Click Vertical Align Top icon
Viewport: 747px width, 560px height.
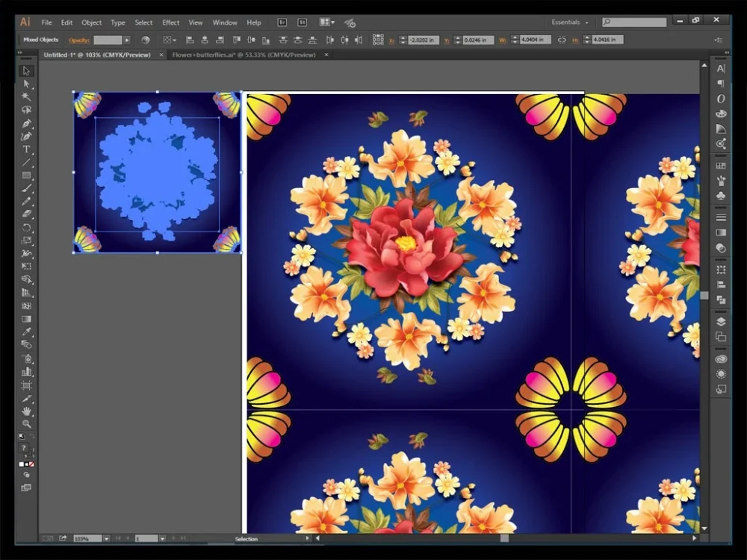click(237, 40)
